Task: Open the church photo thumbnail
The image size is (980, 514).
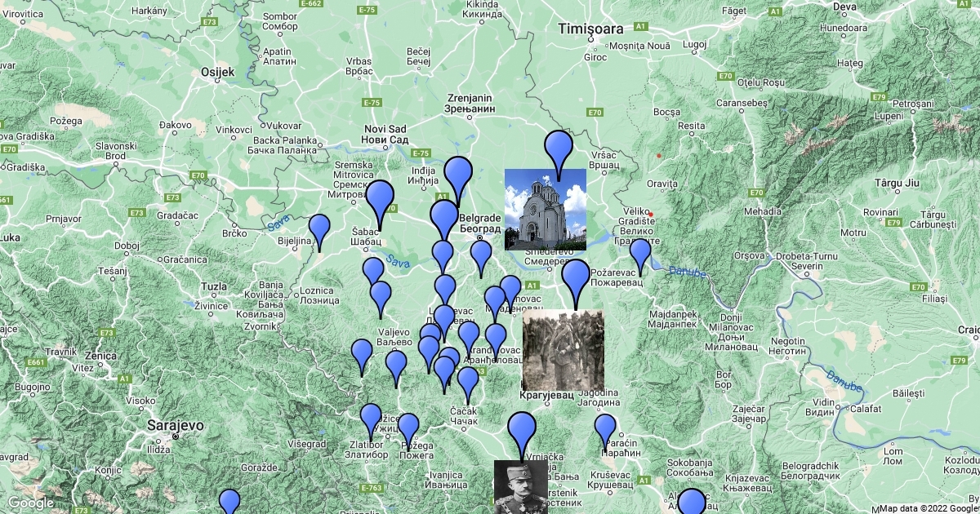Action: [x=546, y=209]
